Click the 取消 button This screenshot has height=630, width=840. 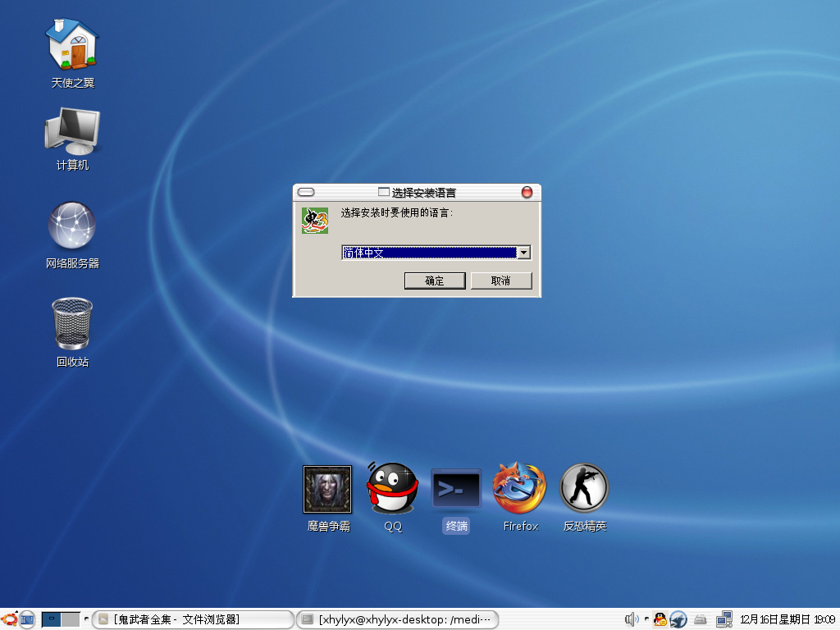[x=501, y=281]
